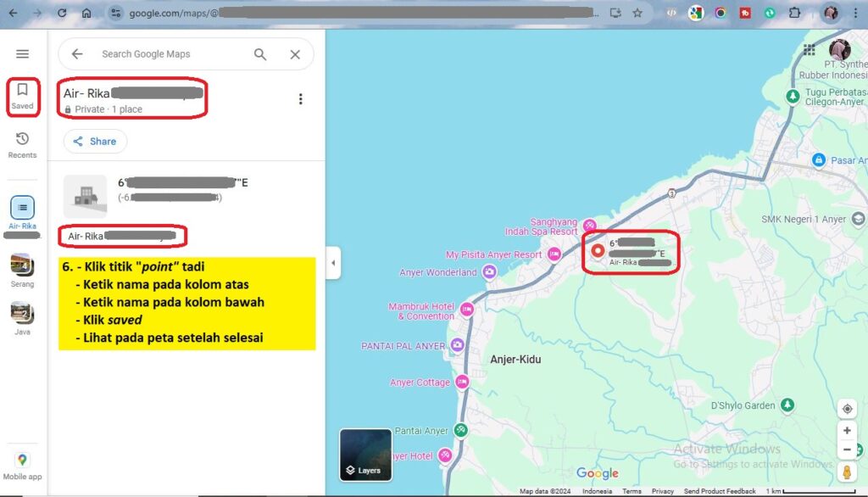Bookmark this page with the star icon
The width and height of the screenshot is (868, 497).
(x=637, y=13)
